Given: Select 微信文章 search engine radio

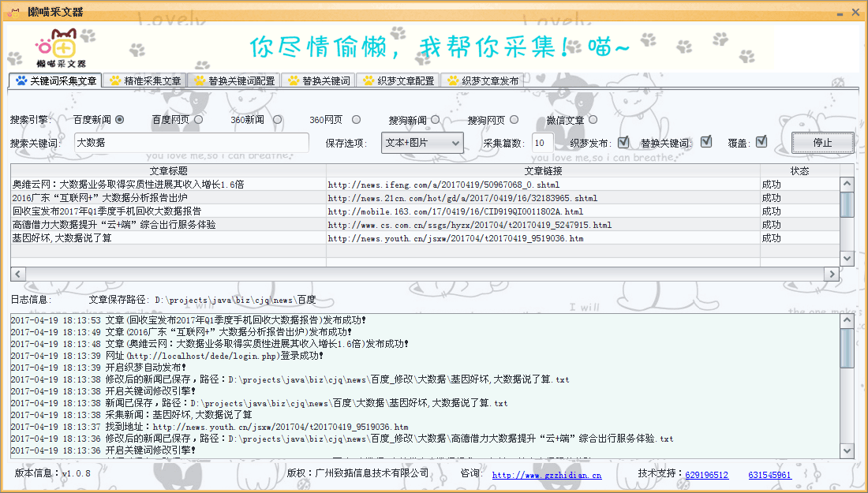Looking at the screenshot, I should pyautogui.click(x=593, y=120).
